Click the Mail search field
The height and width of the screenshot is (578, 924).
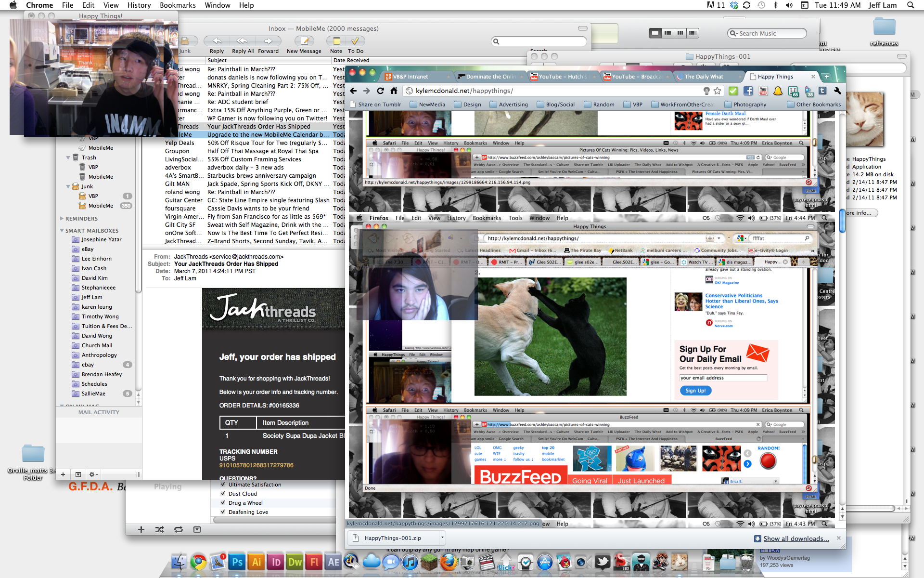click(x=539, y=41)
